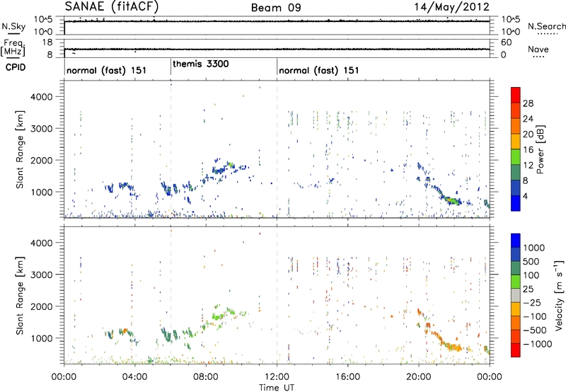The image size is (566, 392).
Task: Click the 4 label on power colorbar
Action: (526, 197)
